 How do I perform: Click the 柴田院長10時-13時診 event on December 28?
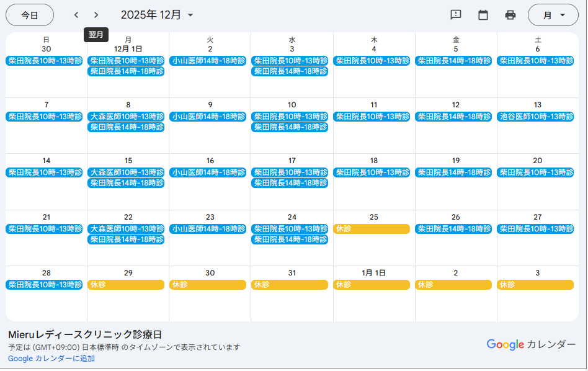(x=45, y=284)
